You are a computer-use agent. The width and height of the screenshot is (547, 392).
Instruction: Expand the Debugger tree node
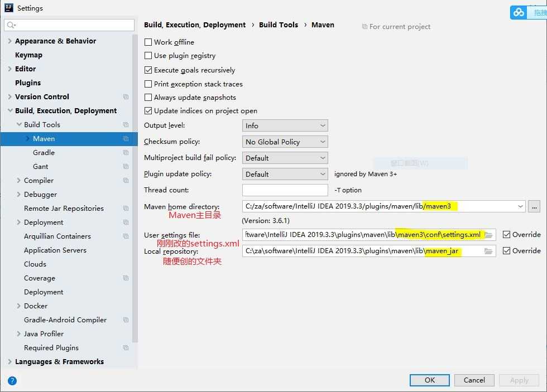tap(19, 195)
